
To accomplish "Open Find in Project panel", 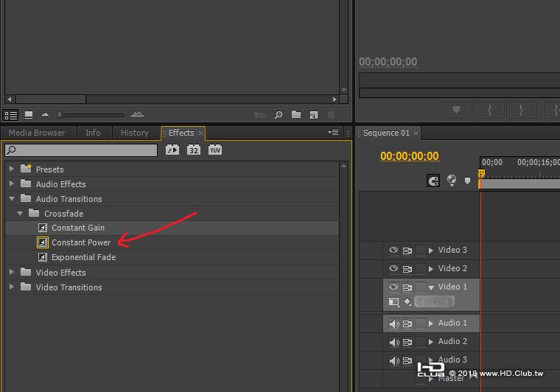I will [279, 115].
